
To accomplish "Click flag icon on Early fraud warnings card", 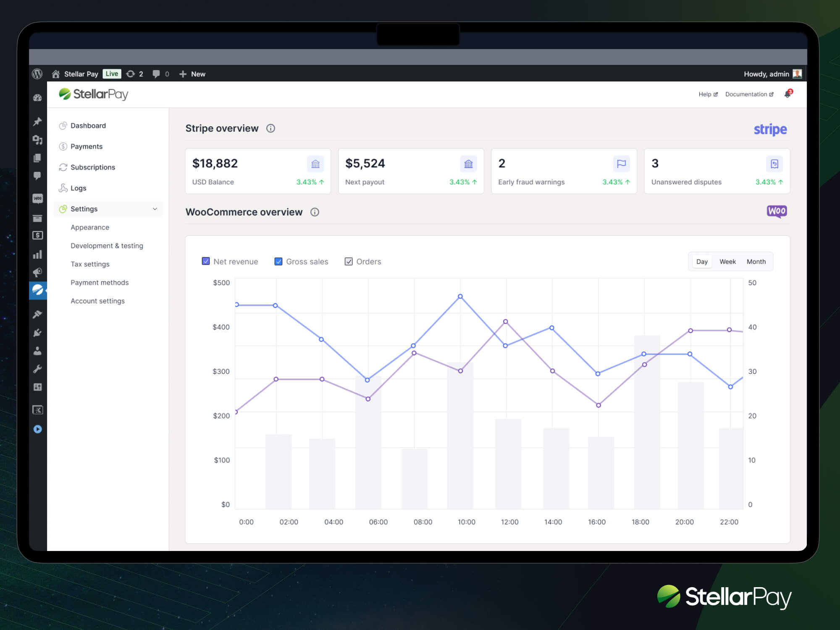I will (x=622, y=164).
